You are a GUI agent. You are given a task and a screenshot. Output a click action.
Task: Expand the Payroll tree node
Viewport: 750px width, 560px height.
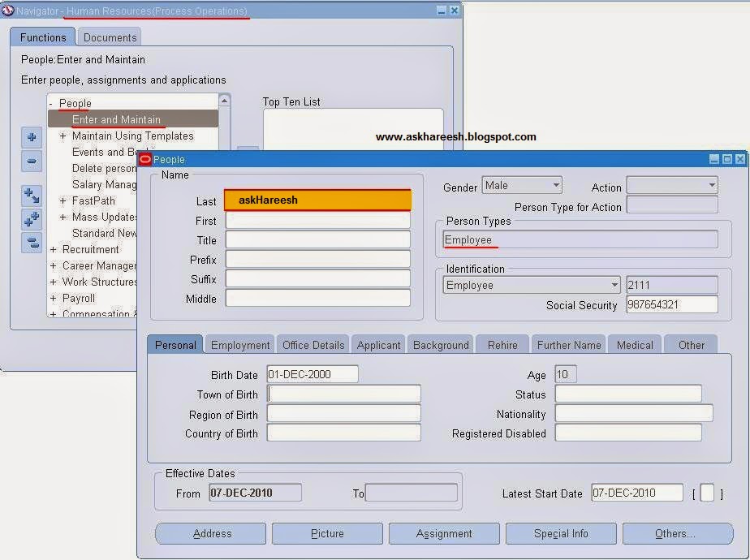53,299
